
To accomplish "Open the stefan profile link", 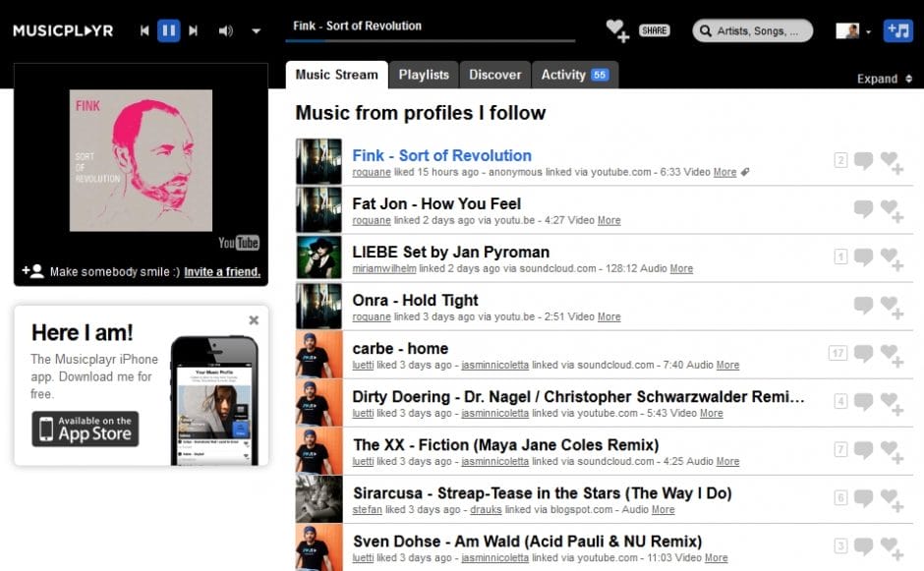I will [x=367, y=510].
